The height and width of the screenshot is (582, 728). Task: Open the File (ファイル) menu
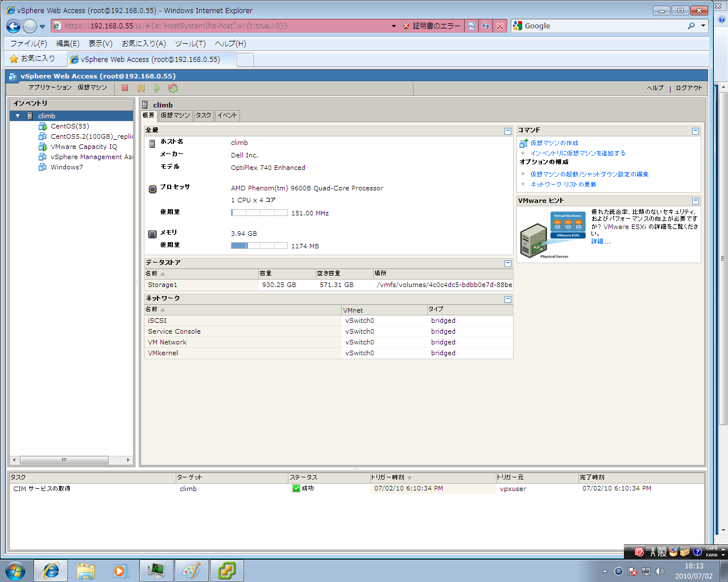[28, 44]
